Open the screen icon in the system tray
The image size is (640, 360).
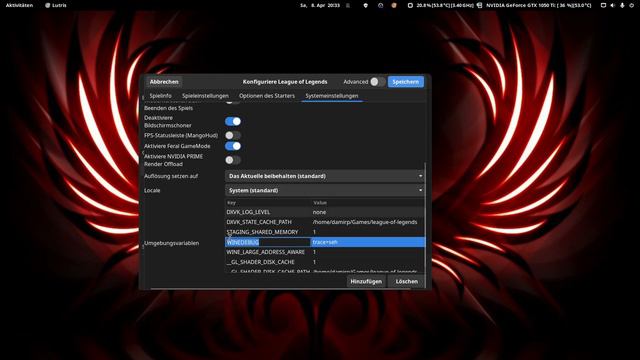tap(603, 5)
